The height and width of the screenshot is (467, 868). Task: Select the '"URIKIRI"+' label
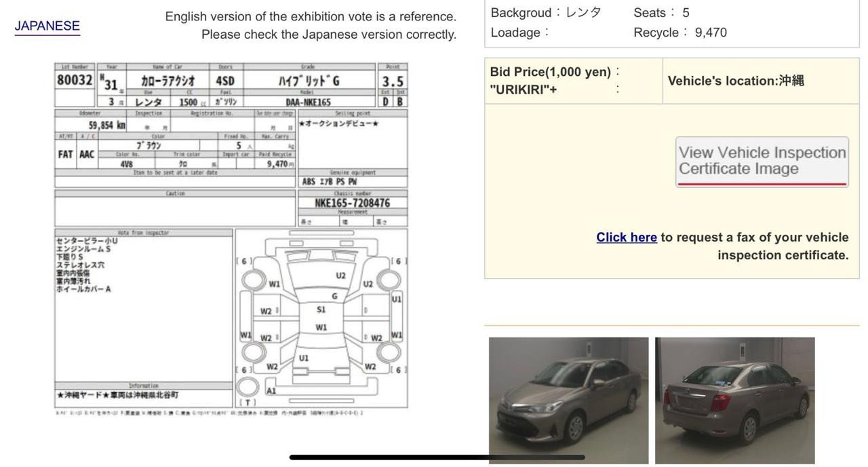click(524, 90)
